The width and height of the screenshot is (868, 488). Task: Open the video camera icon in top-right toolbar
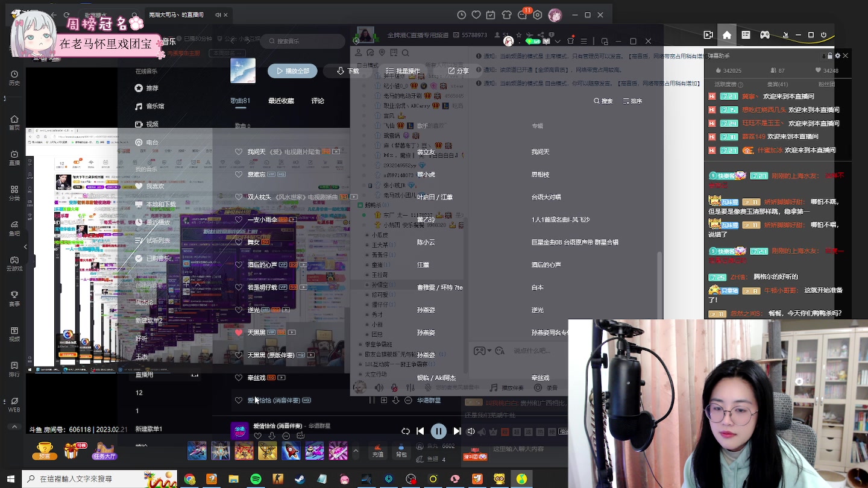point(708,35)
